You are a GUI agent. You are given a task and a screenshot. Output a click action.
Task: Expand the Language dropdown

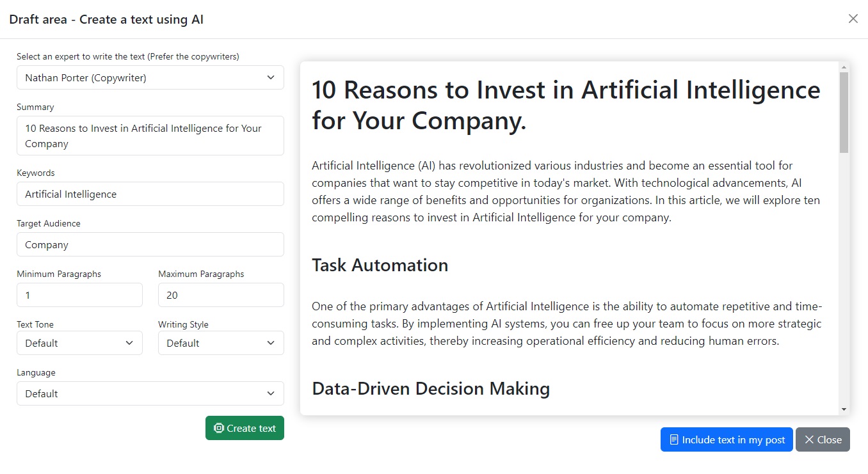coord(150,394)
